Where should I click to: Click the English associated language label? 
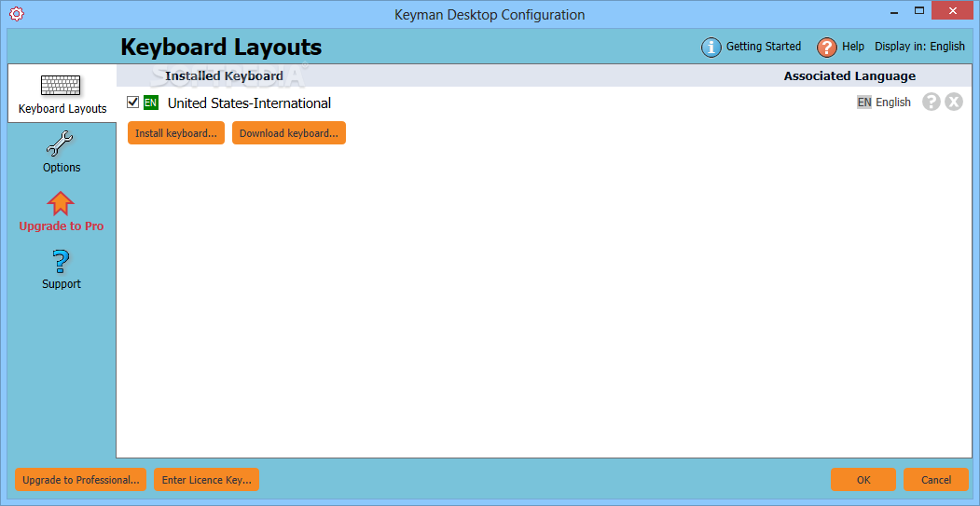893,103
